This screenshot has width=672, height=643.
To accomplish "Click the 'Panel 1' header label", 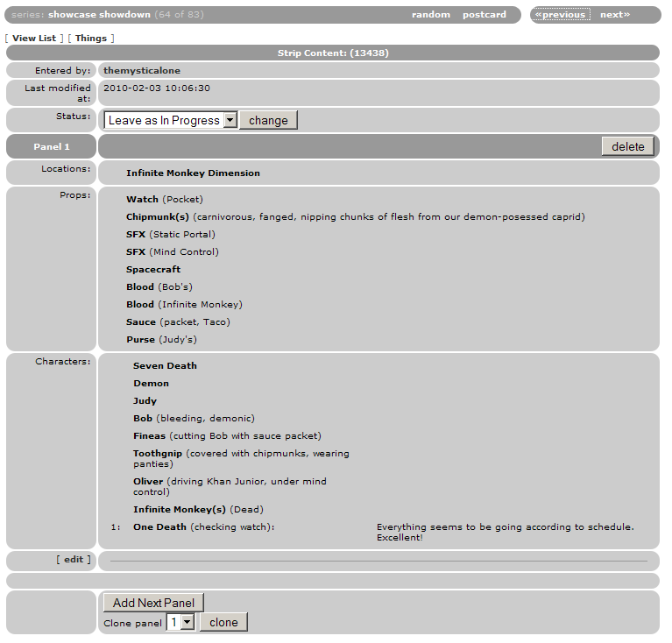I will [52, 147].
